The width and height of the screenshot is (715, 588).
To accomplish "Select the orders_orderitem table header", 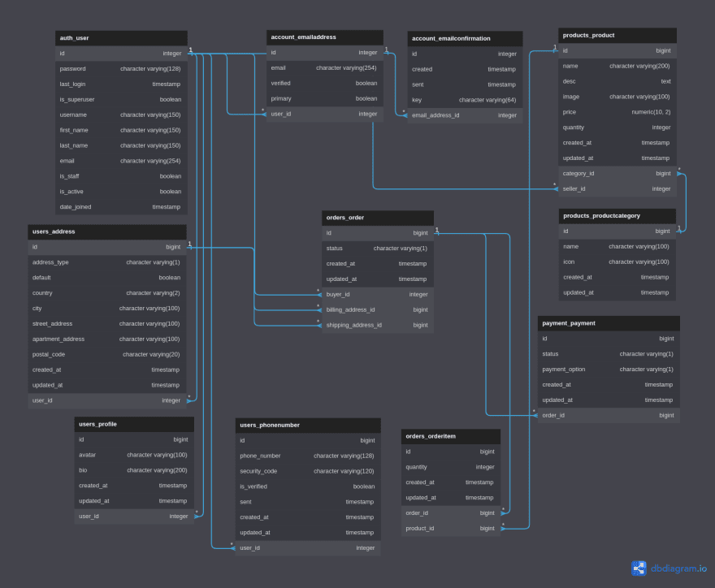I will coord(451,437).
